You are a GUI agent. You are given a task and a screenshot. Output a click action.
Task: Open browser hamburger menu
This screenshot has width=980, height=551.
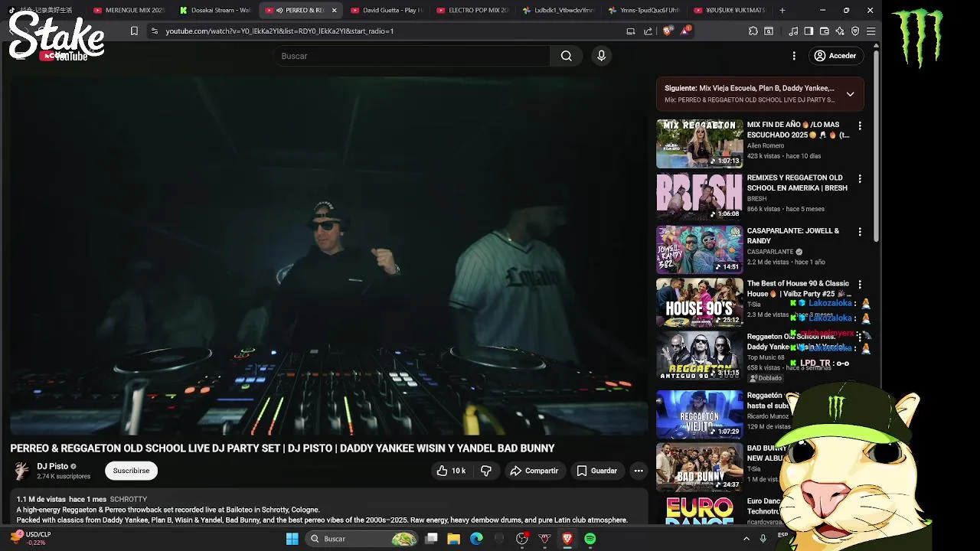click(x=871, y=31)
